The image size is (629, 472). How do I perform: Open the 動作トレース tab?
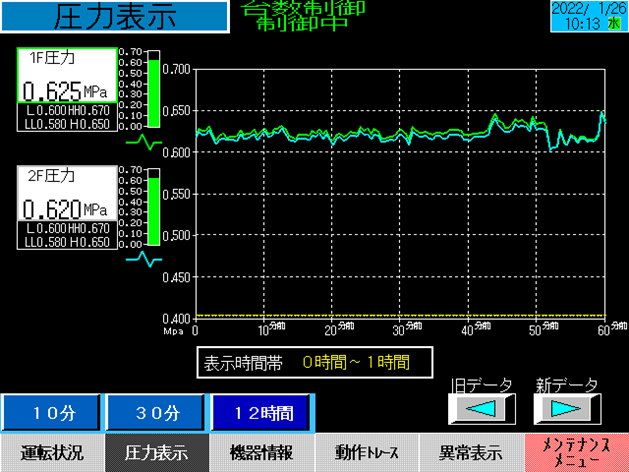pyautogui.click(x=366, y=452)
